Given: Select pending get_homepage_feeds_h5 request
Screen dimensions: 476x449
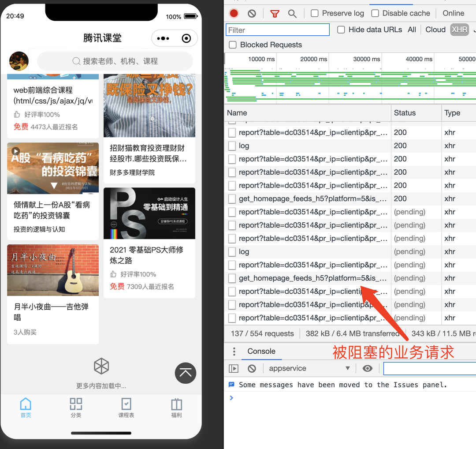Looking at the screenshot, I should (312, 278).
